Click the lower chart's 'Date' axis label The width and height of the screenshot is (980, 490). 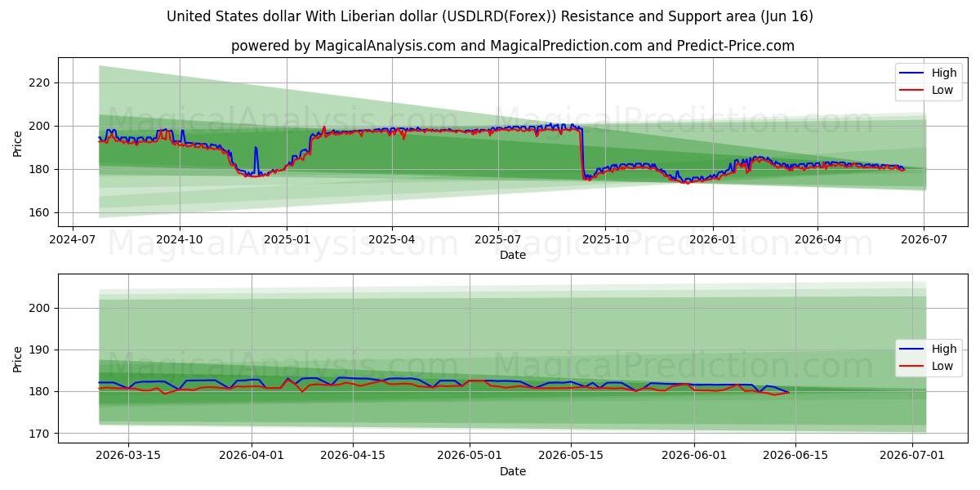point(513,471)
